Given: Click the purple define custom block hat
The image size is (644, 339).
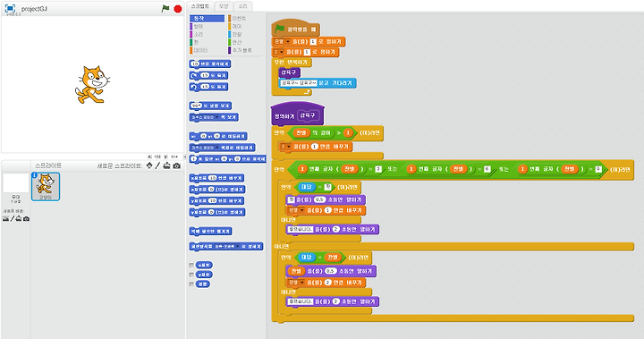Looking at the screenshot, I should point(298,114).
